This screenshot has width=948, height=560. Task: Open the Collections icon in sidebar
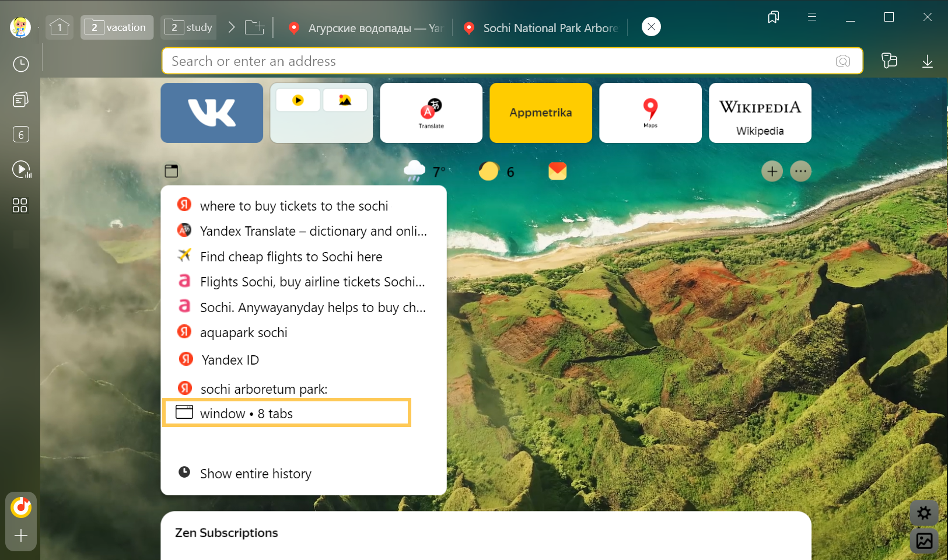pos(20,100)
